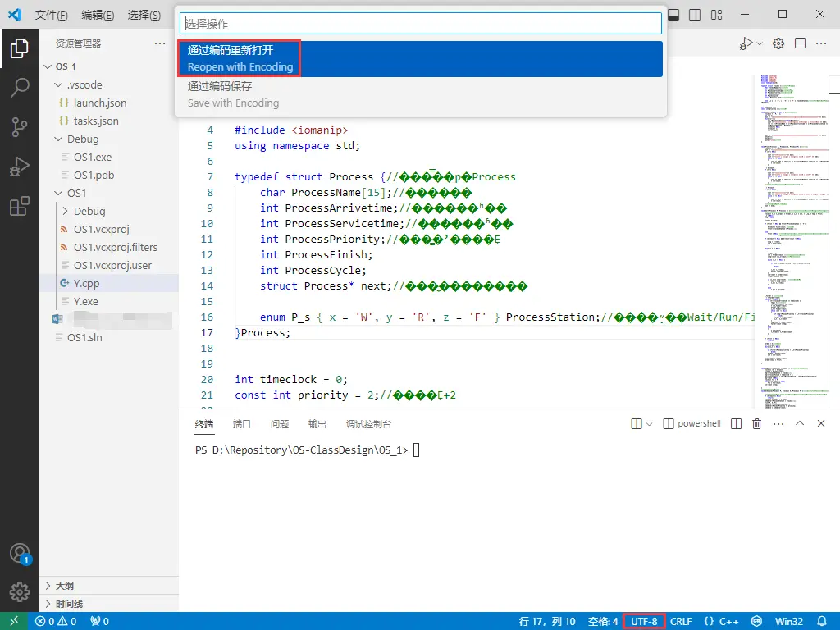
Task: Open the Search view in activity bar
Action: point(20,87)
